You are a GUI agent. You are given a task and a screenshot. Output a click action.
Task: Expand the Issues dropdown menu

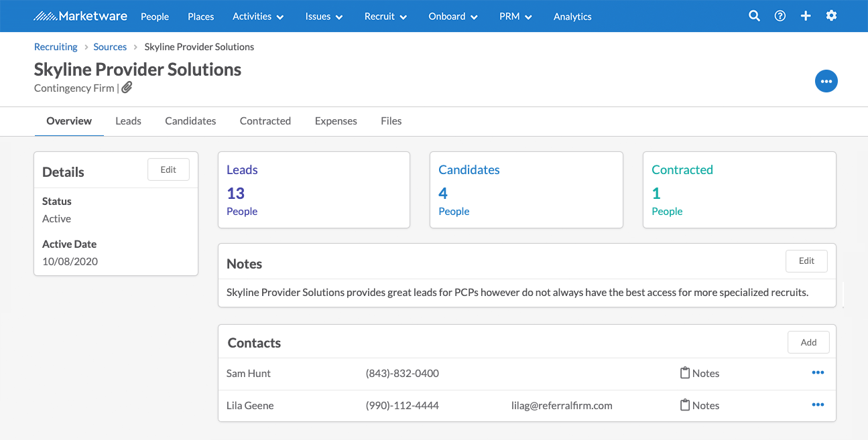[x=324, y=17]
